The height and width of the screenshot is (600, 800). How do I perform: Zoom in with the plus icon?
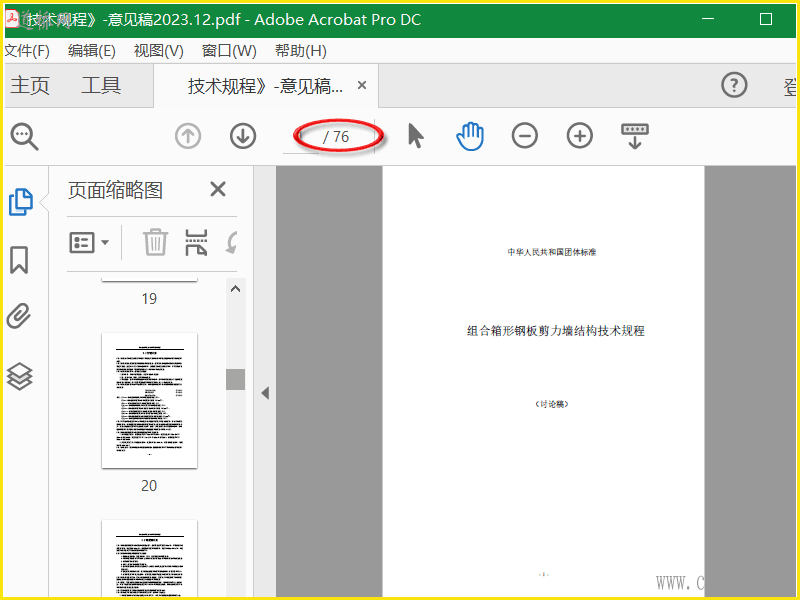[x=580, y=136]
